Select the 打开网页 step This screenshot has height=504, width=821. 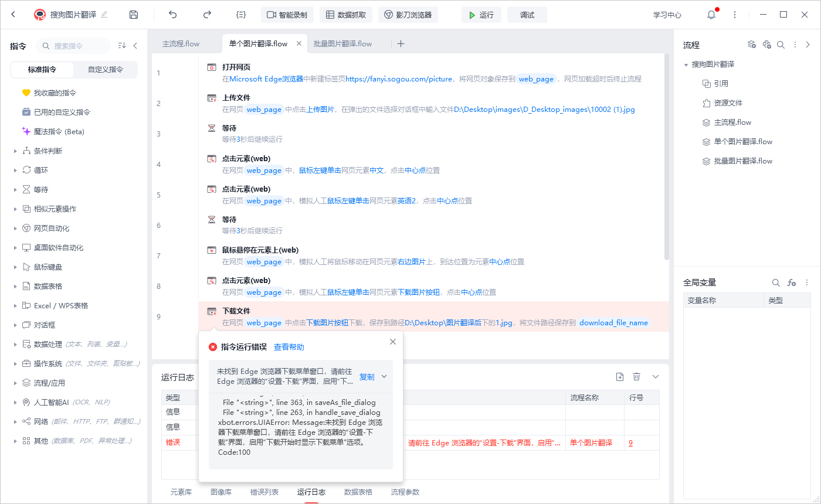(432, 73)
